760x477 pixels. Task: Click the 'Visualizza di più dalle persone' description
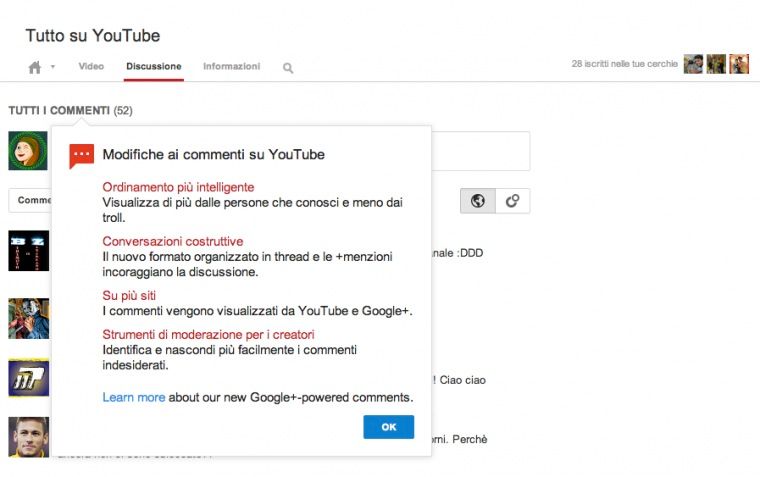click(253, 210)
